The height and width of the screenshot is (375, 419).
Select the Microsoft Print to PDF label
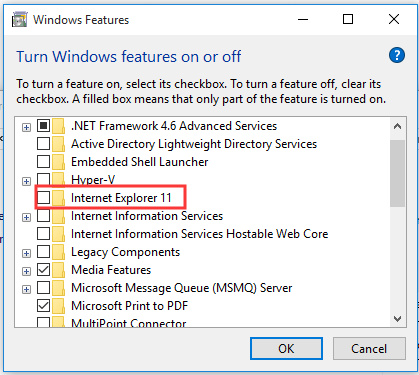[130, 306]
